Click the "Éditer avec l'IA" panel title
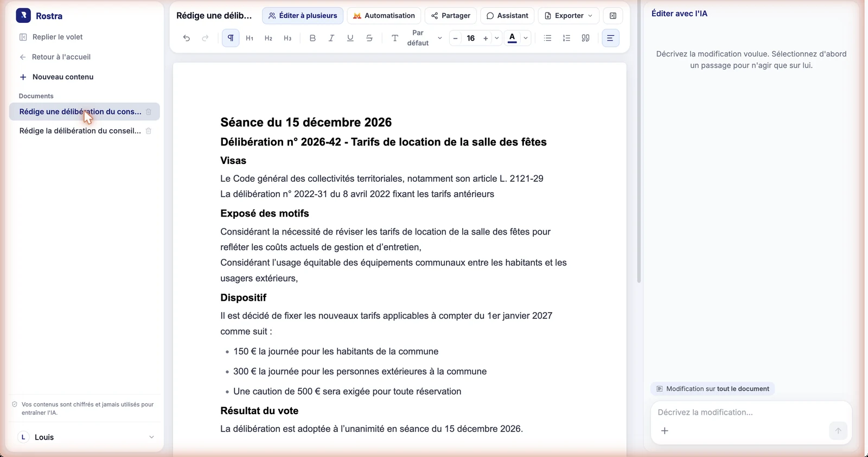Viewport: 868px width, 457px height. tap(679, 14)
